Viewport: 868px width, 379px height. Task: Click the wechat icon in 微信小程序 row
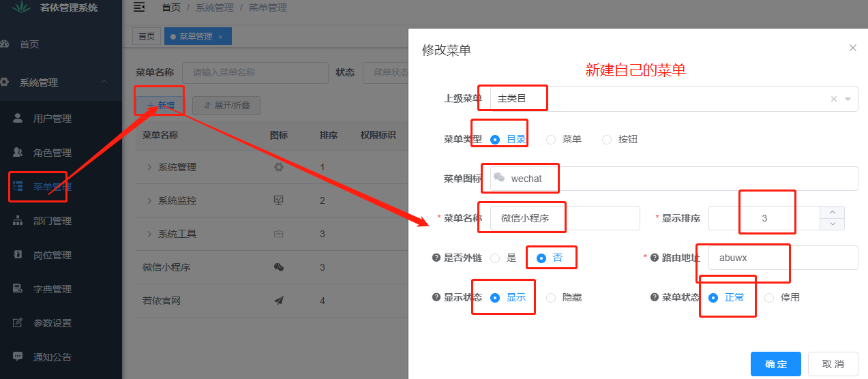coord(278,267)
